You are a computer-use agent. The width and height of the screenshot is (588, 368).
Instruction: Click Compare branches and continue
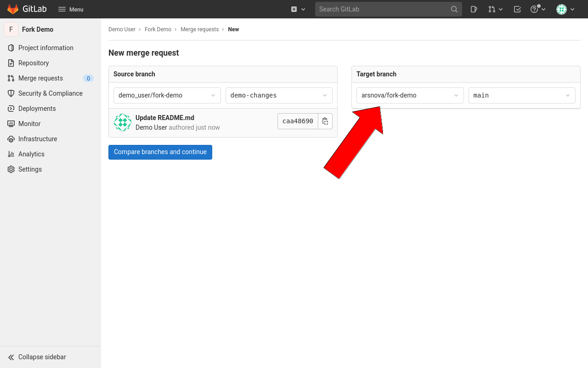(x=160, y=152)
